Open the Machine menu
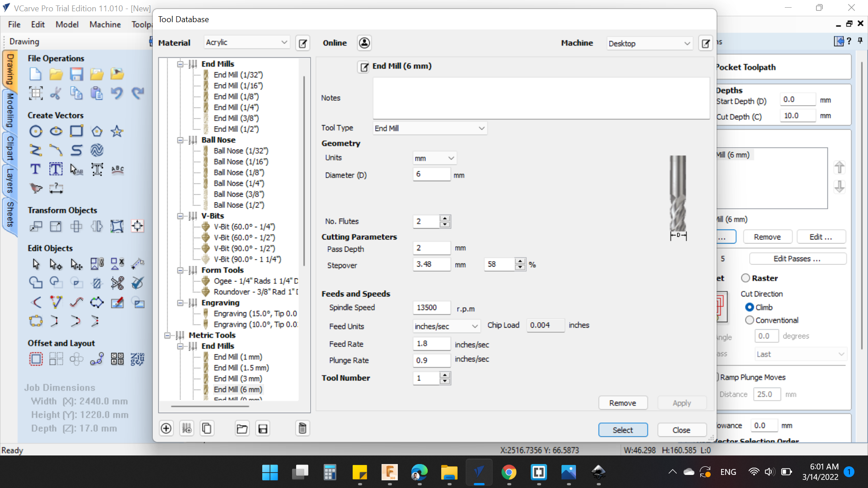The image size is (868, 488). 105,24
